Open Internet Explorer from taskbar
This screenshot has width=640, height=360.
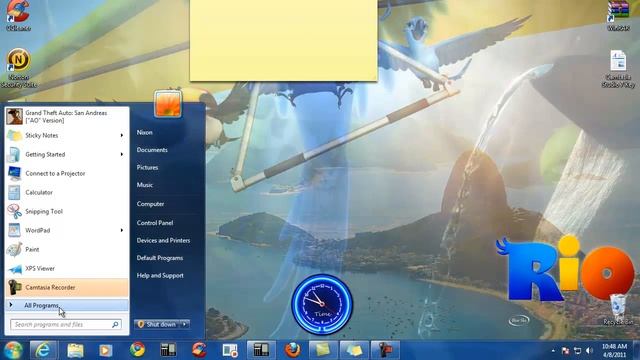tap(43, 350)
